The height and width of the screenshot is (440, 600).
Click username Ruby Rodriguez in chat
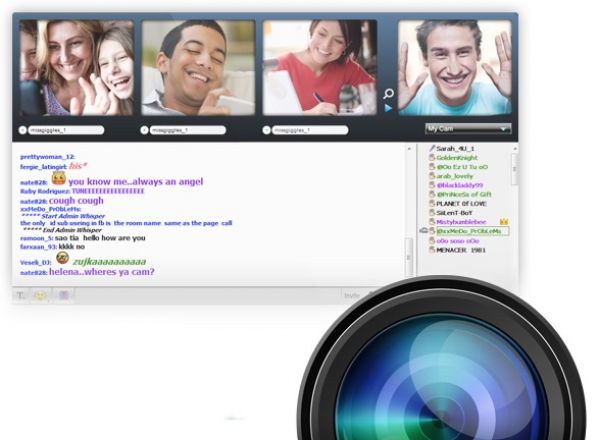(x=45, y=191)
